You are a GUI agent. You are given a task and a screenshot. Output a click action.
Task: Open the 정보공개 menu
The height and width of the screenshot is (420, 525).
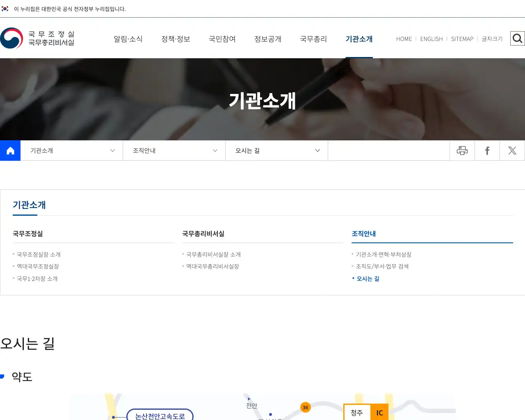click(268, 39)
